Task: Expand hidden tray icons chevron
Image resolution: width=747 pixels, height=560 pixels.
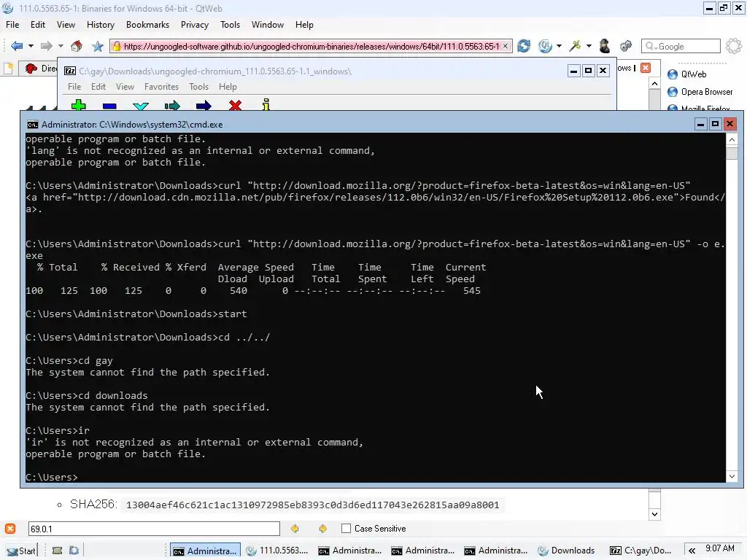Action: click(x=692, y=551)
